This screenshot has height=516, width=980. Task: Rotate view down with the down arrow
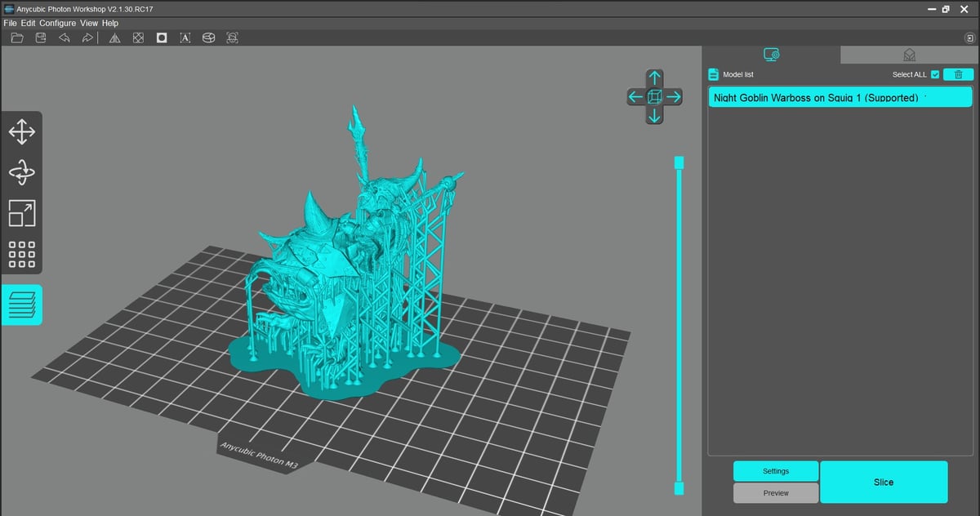pos(654,115)
